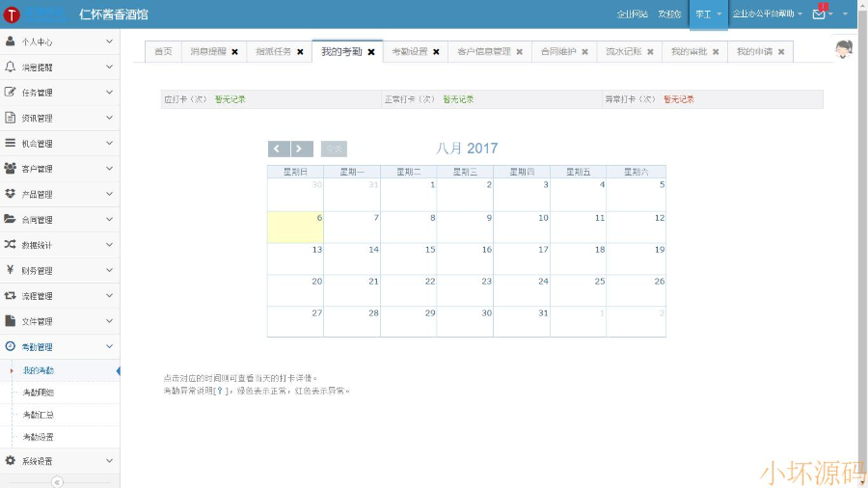Open 企业办公平台帮助 dropdown

pos(768,14)
